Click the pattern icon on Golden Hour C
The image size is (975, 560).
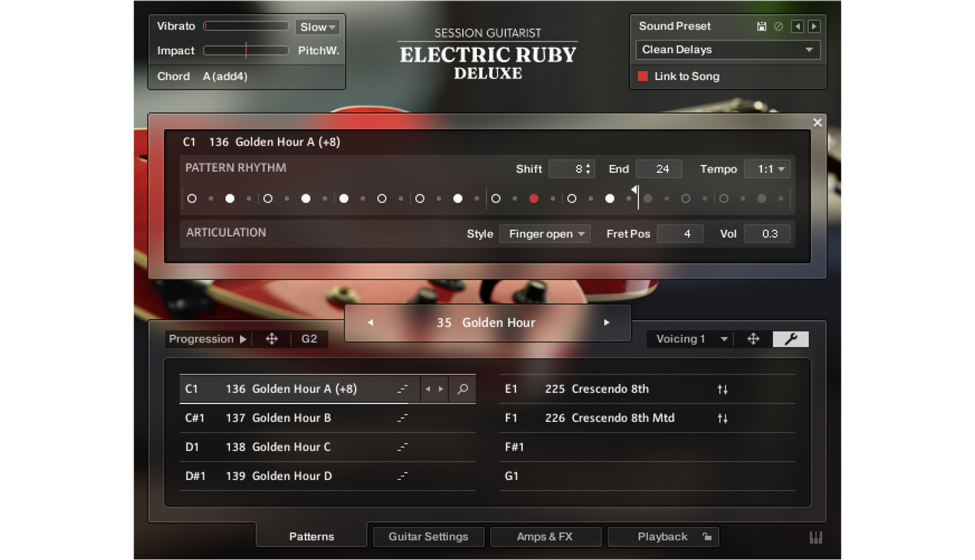[403, 447]
